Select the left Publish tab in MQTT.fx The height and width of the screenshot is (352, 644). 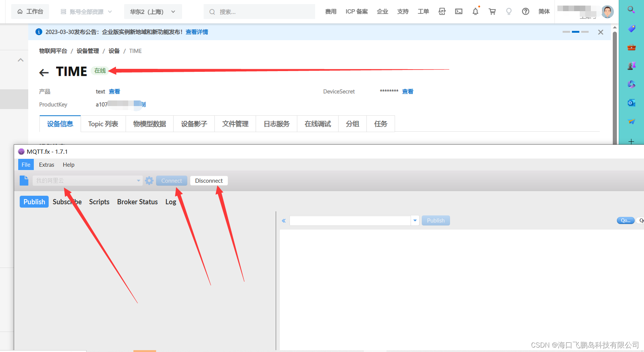pos(34,202)
